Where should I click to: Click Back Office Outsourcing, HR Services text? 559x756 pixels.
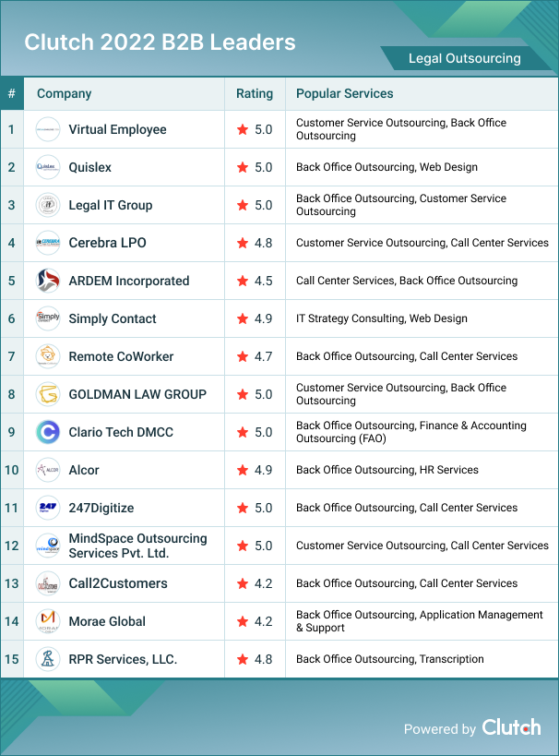[x=387, y=470]
